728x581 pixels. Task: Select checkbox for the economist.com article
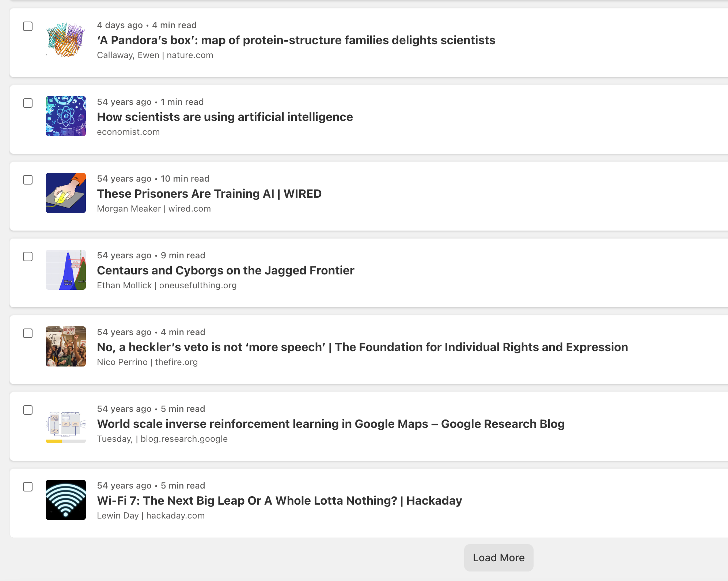tap(28, 103)
